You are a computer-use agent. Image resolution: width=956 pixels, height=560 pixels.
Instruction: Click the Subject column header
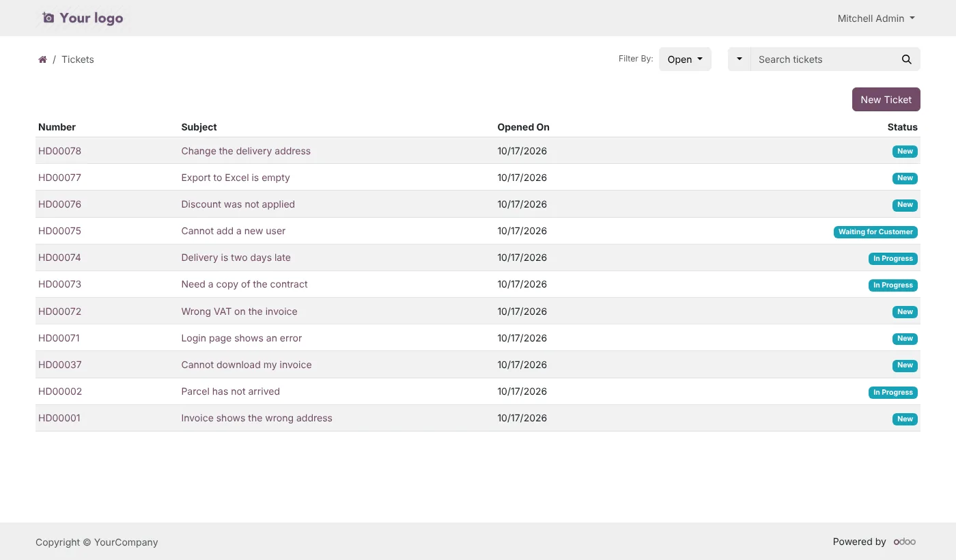(199, 127)
